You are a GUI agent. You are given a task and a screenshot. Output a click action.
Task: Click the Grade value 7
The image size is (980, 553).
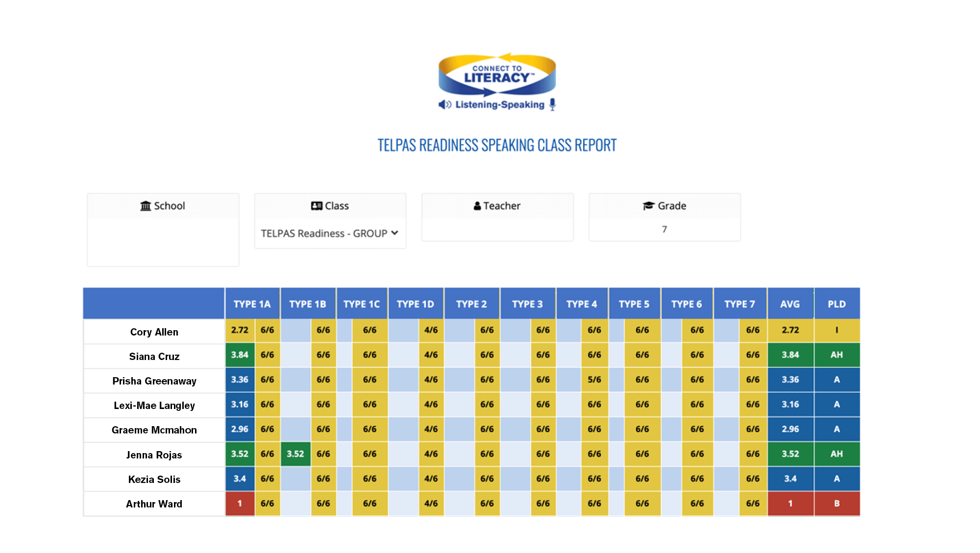[x=664, y=229]
